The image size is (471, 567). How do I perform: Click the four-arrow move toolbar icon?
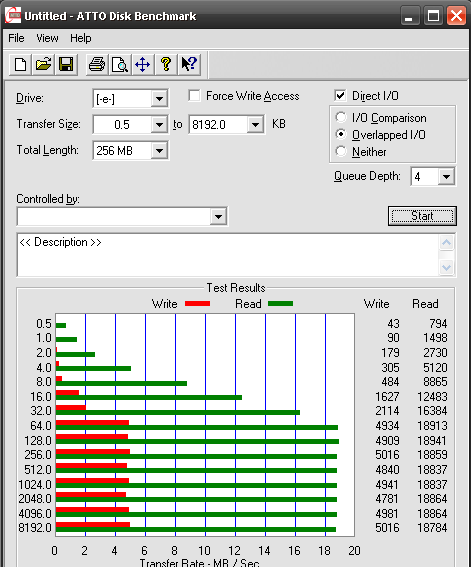pos(142,65)
